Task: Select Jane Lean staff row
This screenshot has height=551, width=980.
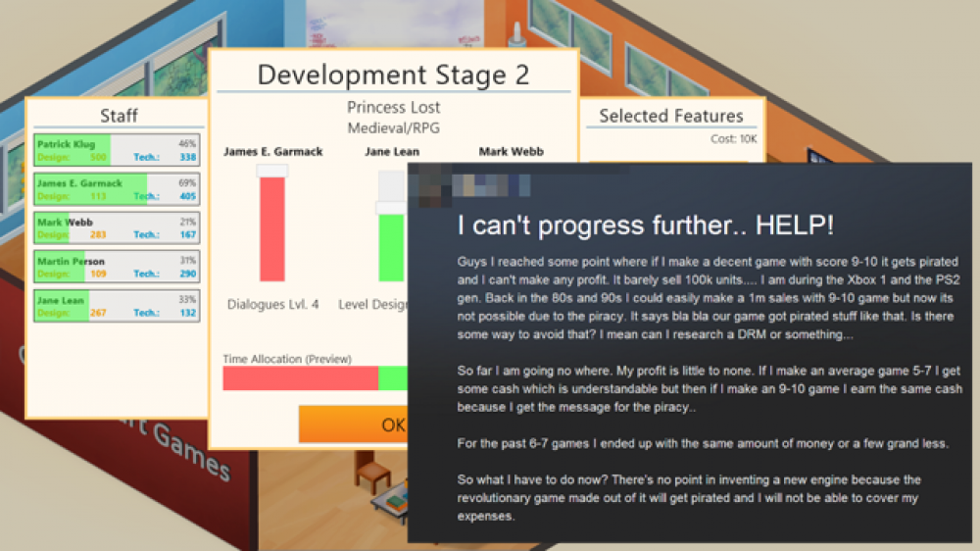Action: point(117,306)
